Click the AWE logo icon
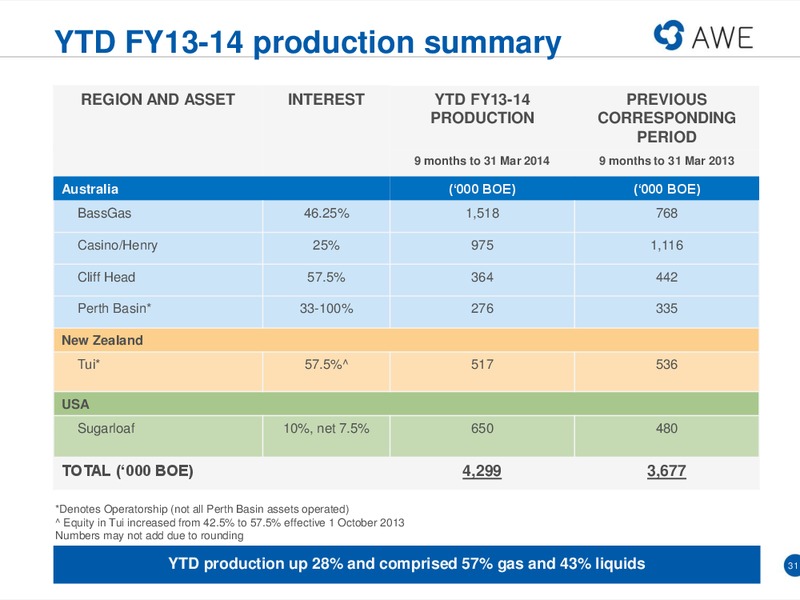The width and height of the screenshot is (800, 600). (x=668, y=35)
